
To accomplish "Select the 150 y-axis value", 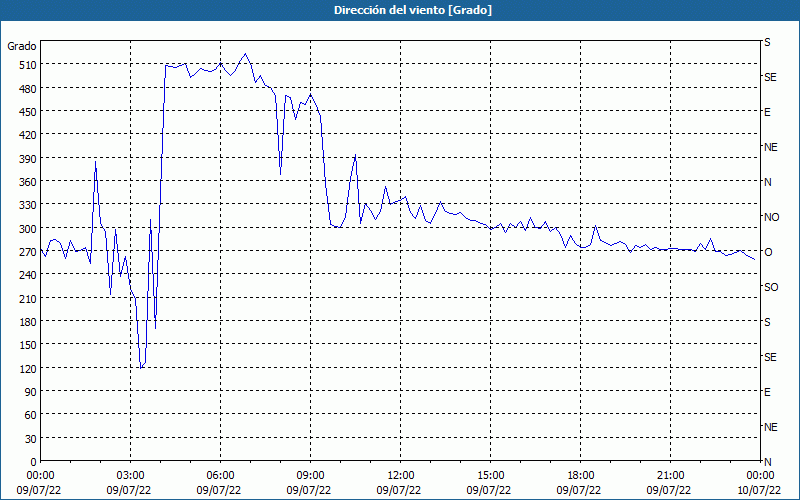I will 28,345.
